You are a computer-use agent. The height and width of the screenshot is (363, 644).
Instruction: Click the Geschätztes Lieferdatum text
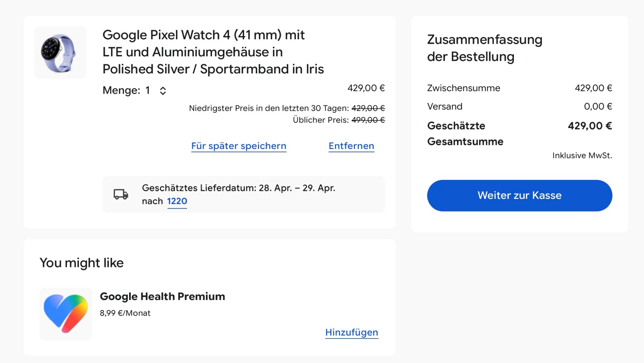tap(238, 188)
